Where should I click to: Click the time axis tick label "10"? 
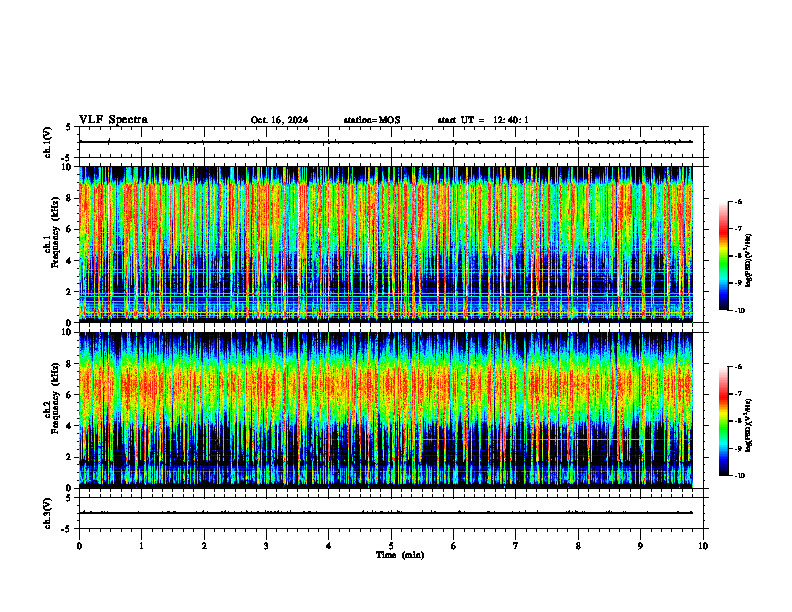tap(703, 546)
